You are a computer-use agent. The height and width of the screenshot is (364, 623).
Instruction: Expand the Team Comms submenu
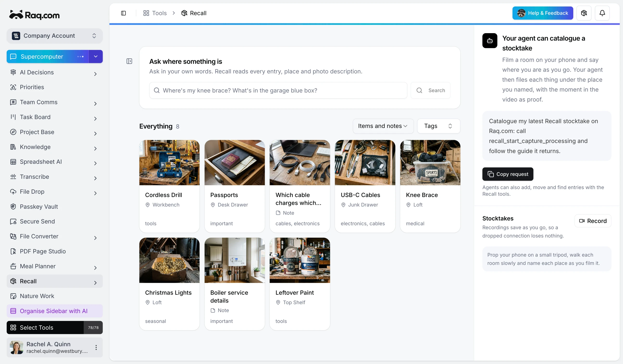click(95, 104)
